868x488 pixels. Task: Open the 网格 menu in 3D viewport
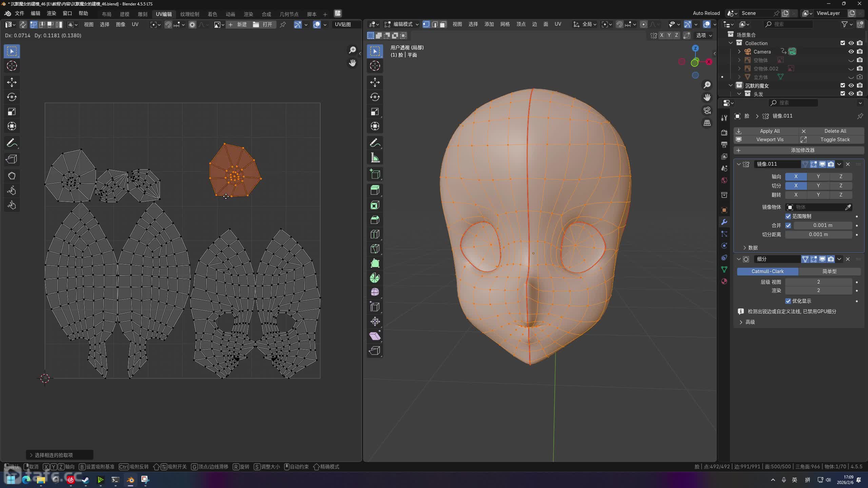coord(505,24)
